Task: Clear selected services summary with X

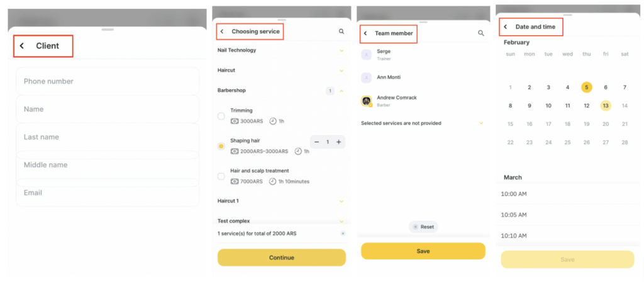Action: [343, 234]
